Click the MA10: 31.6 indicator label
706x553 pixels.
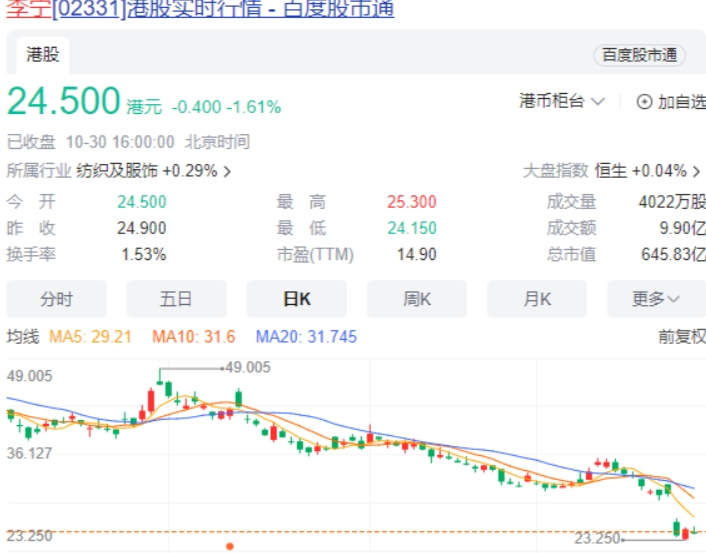click(x=194, y=337)
